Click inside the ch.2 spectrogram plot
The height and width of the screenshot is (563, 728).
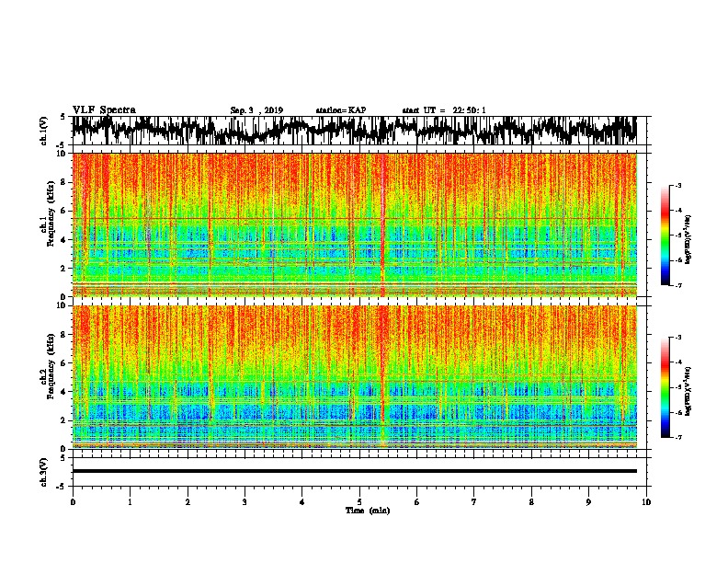[355, 377]
